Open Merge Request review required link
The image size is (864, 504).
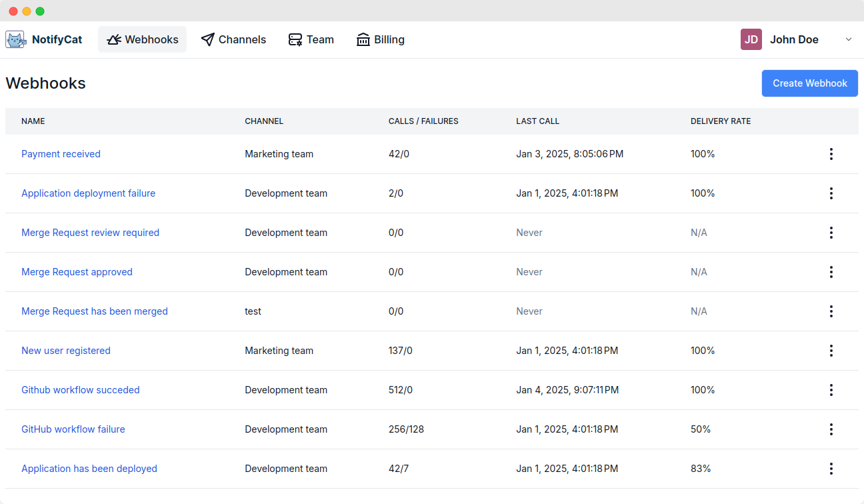[x=90, y=233]
